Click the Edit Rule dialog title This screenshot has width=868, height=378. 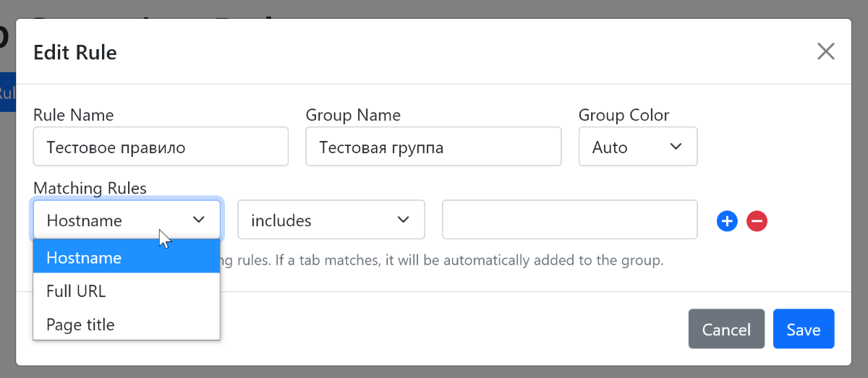75,52
